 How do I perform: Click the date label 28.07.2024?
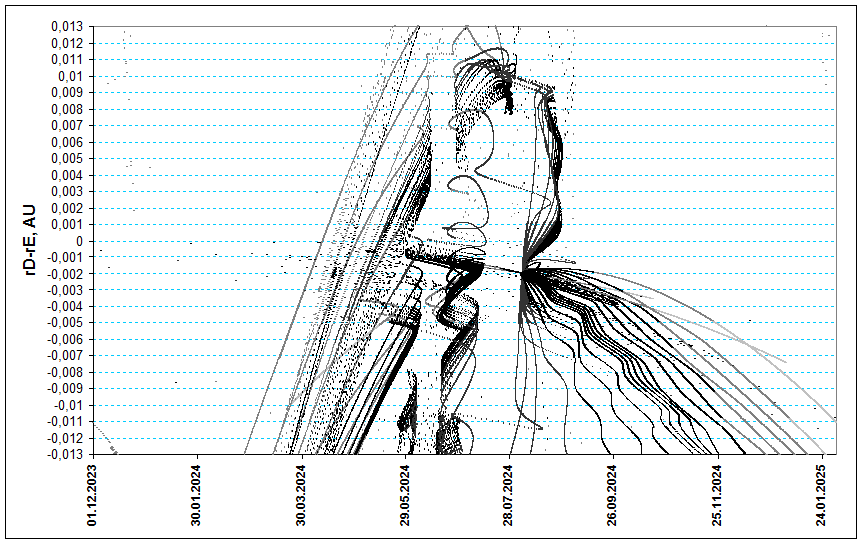[x=509, y=496]
